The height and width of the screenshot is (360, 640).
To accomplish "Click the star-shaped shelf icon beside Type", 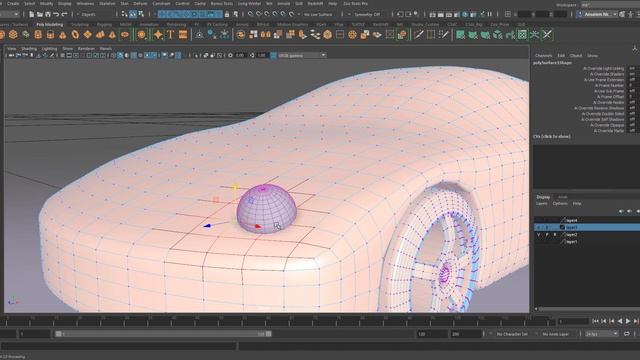I will click(158, 35).
